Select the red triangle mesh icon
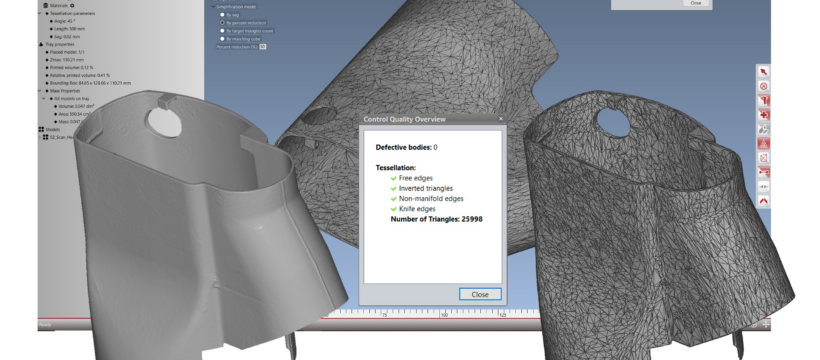This screenshot has width=820, height=360. point(763,143)
